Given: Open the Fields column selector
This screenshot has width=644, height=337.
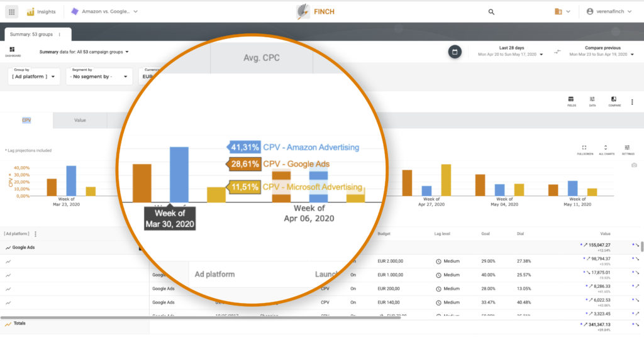Looking at the screenshot, I should 571,101.
